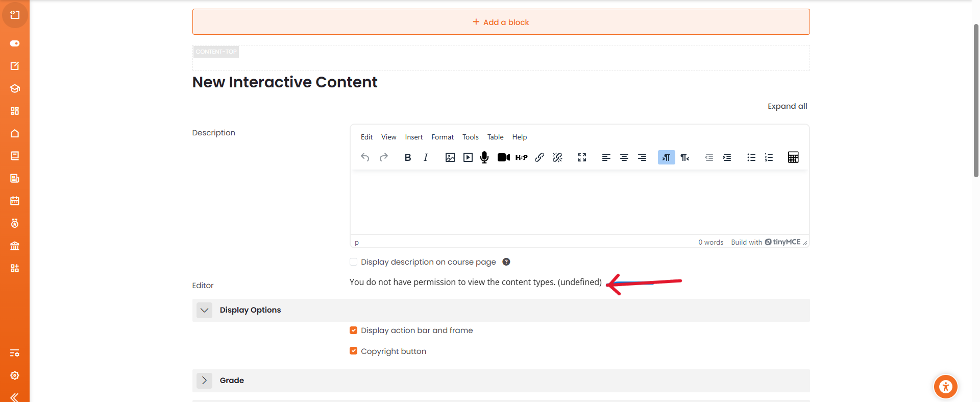Click inside the Description text area
Image resolution: width=980 pixels, height=402 pixels.
click(x=579, y=203)
